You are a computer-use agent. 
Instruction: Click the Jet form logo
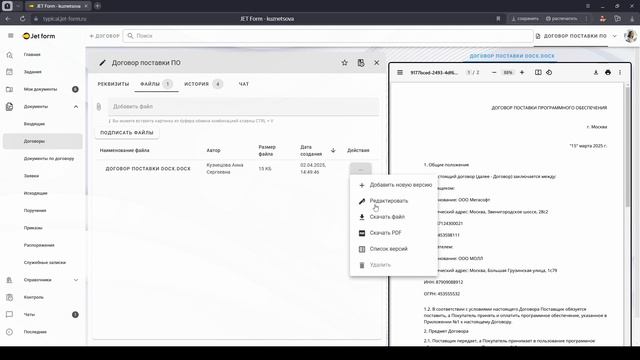(x=39, y=36)
